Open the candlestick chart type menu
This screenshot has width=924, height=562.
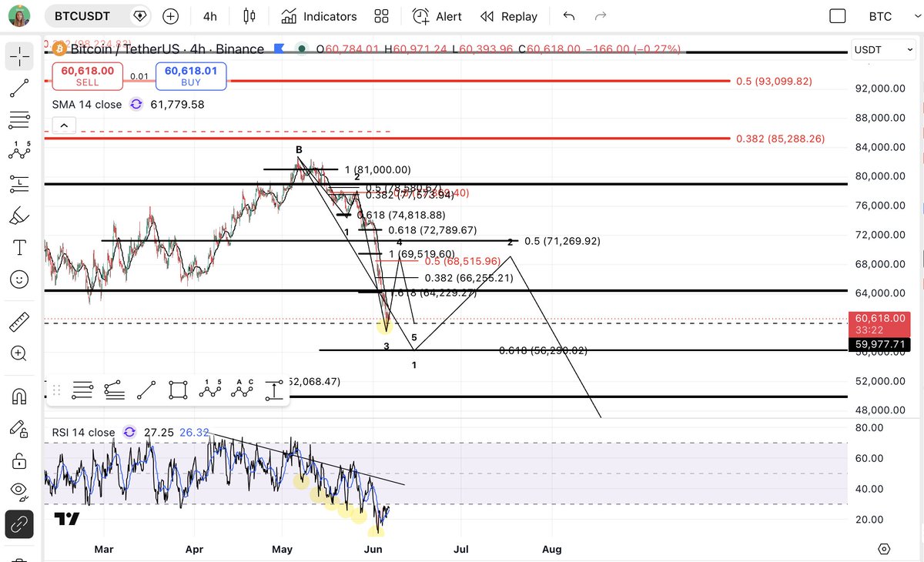(x=249, y=16)
